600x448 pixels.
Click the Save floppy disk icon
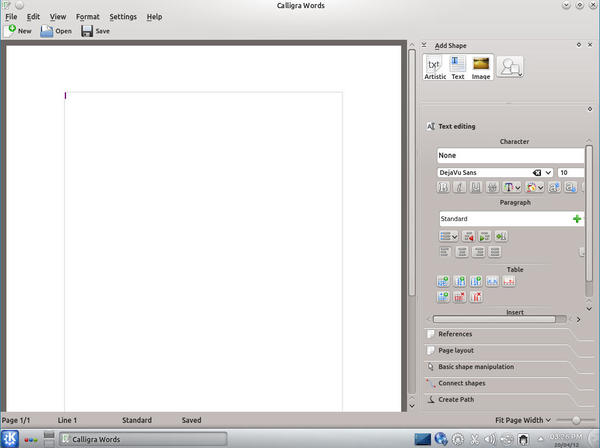coord(87,31)
